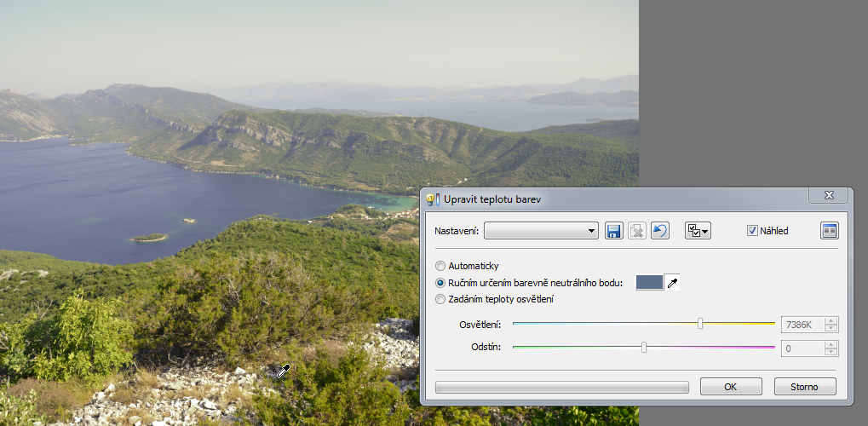Close the Upravit teplotu barev dialog
868x426 pixels.
829,195
